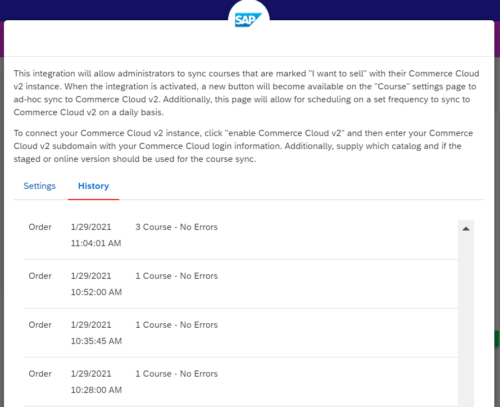The image size is (500, 407).
Task: Click the 1/29/2021 date above 10:52:00 AM
Action: coord(91,276)
